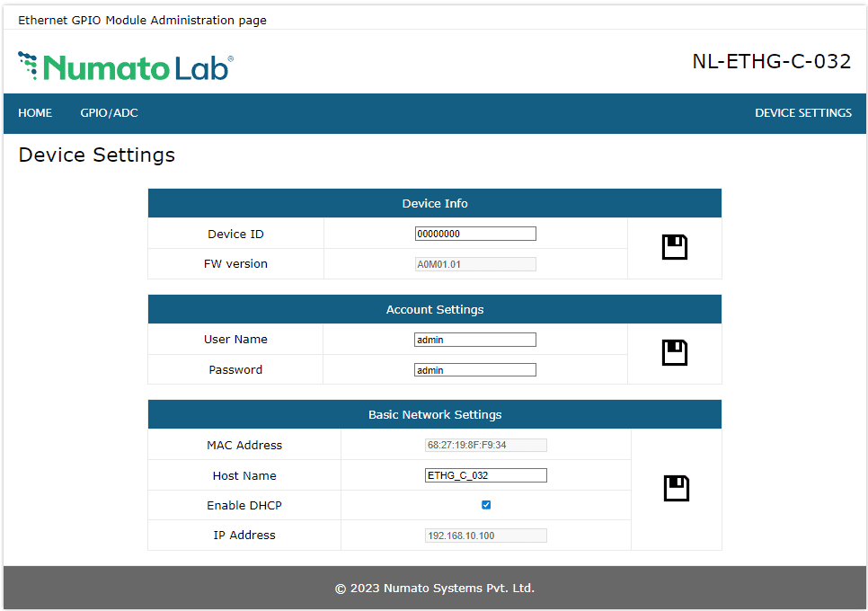Open the GPIO/ADC page
The image size is (868, 611).
pos(109,113)
